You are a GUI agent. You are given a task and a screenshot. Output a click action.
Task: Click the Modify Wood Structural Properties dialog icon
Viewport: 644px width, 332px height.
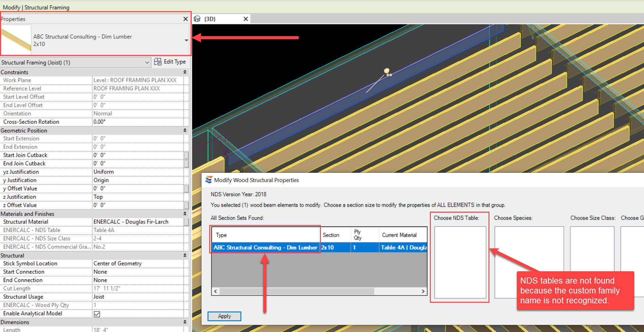209,180
